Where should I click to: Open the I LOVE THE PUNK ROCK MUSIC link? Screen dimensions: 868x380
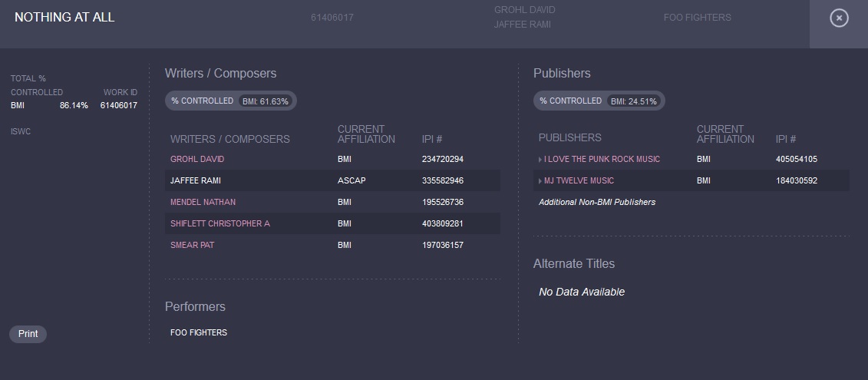(x=602, y=160)
